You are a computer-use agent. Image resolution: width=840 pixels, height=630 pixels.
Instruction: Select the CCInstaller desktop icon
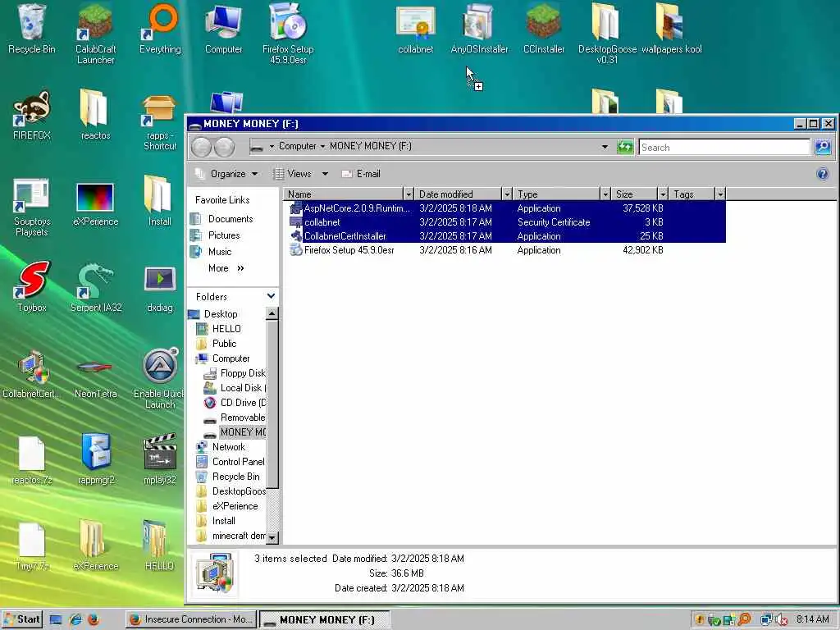click(x=544, y=30)
